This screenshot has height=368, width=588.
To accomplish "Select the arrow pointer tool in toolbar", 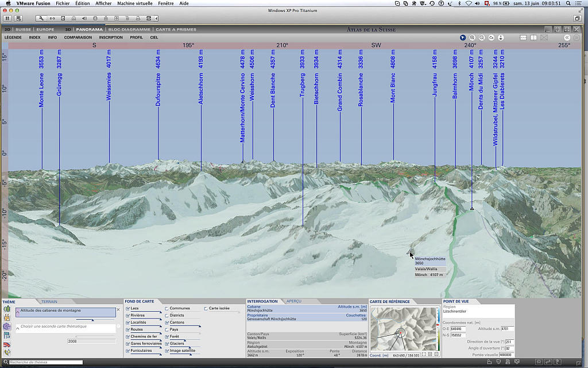I will [x=463, y=37].
